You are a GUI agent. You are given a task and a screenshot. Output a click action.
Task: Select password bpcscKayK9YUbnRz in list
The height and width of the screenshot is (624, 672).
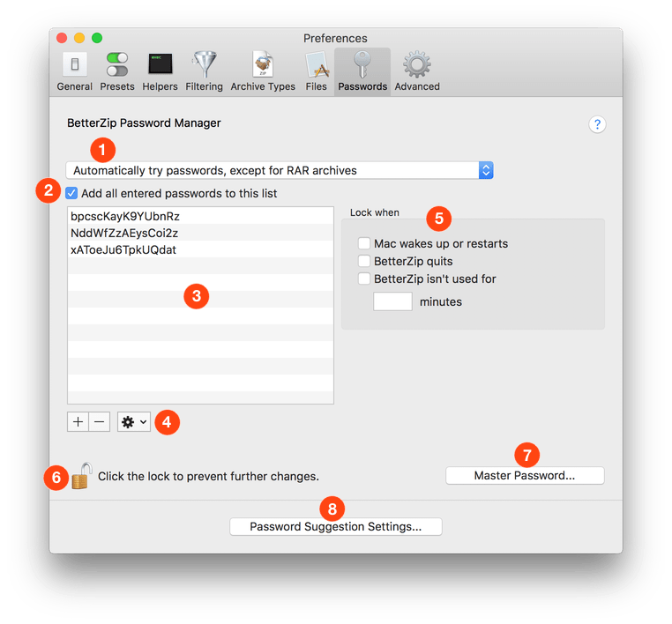(200, 216)
